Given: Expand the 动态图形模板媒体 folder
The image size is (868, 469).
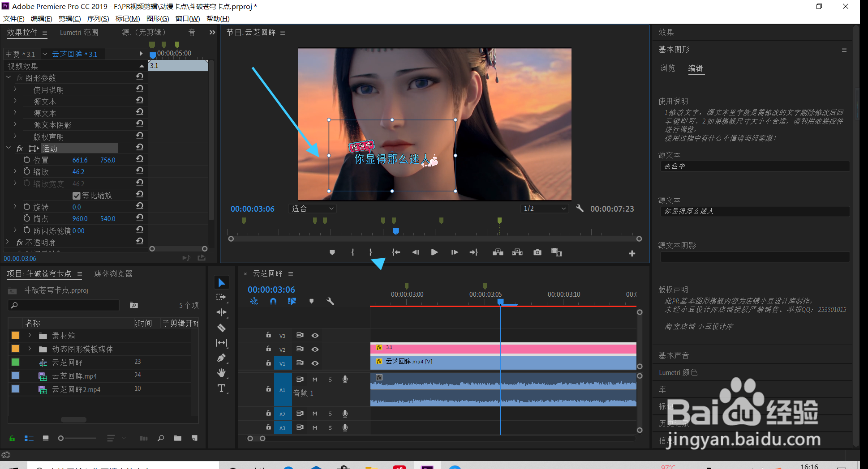Looking at the screenshot, I should tap(30, 349).
